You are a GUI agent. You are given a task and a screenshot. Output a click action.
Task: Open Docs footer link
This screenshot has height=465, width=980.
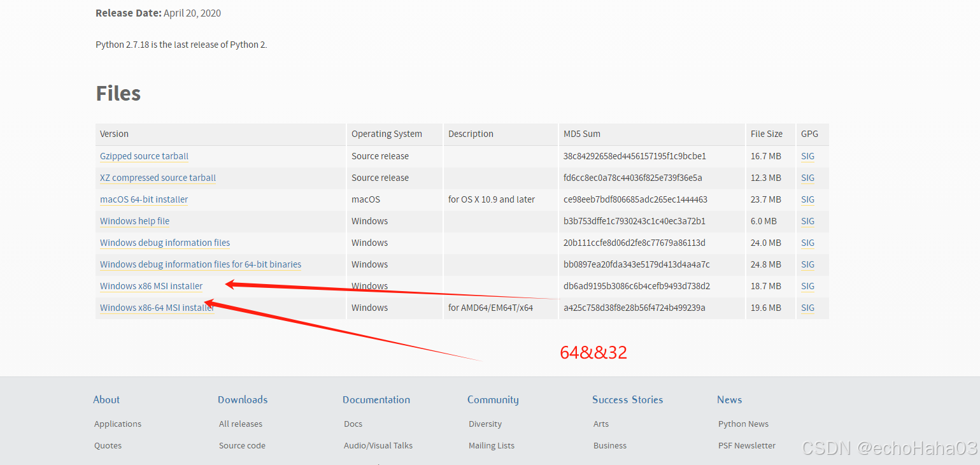click(353, 424)
